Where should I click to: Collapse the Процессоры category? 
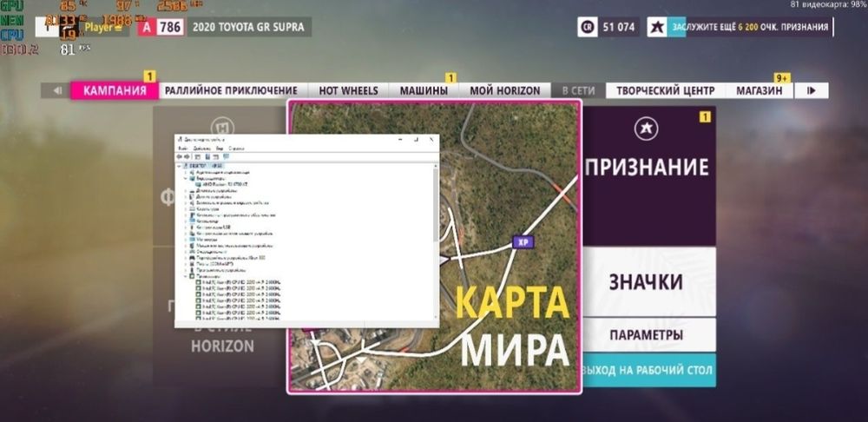pos(186,276)
